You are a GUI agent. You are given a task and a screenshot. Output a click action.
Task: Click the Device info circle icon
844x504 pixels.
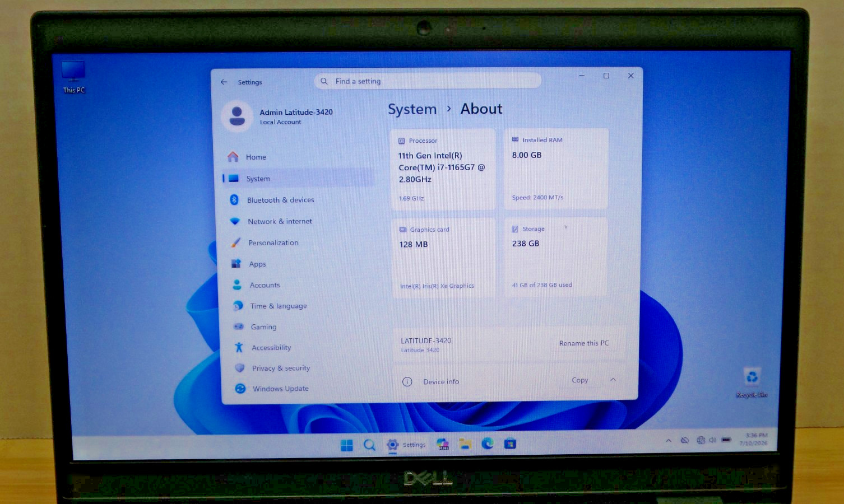pos(407,382)
